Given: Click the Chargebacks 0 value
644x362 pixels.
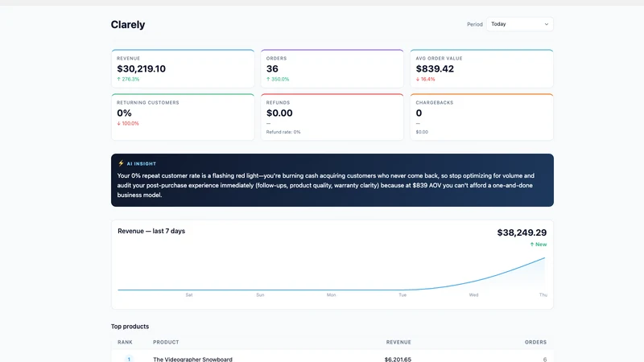Looking at the screenshot, I should coord(419,113).
